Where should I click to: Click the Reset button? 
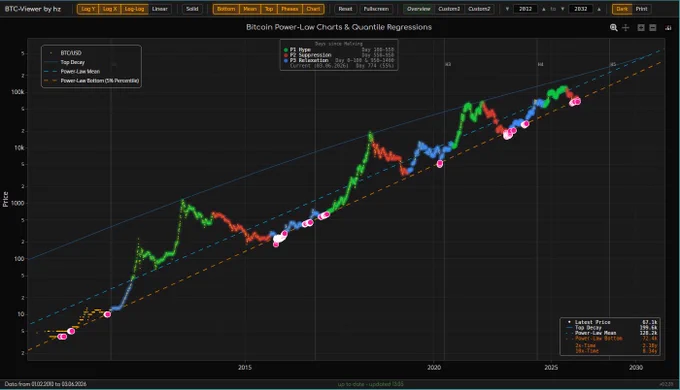345,9
